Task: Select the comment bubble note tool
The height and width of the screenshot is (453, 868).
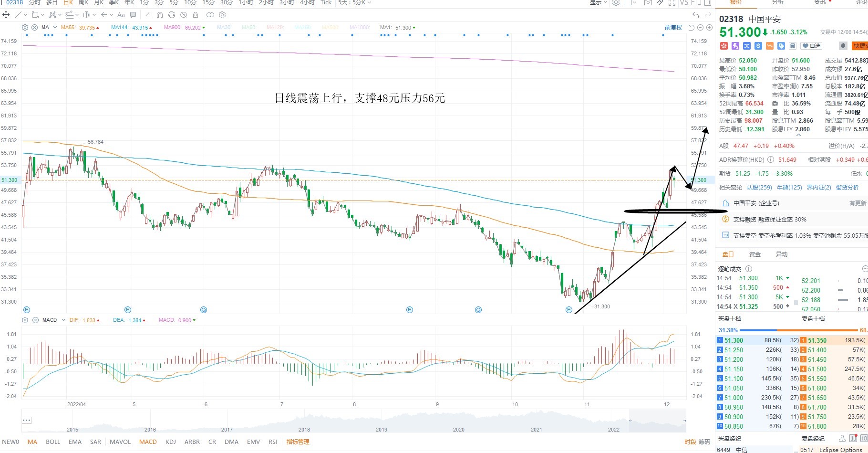Action: tap(133, 15)
